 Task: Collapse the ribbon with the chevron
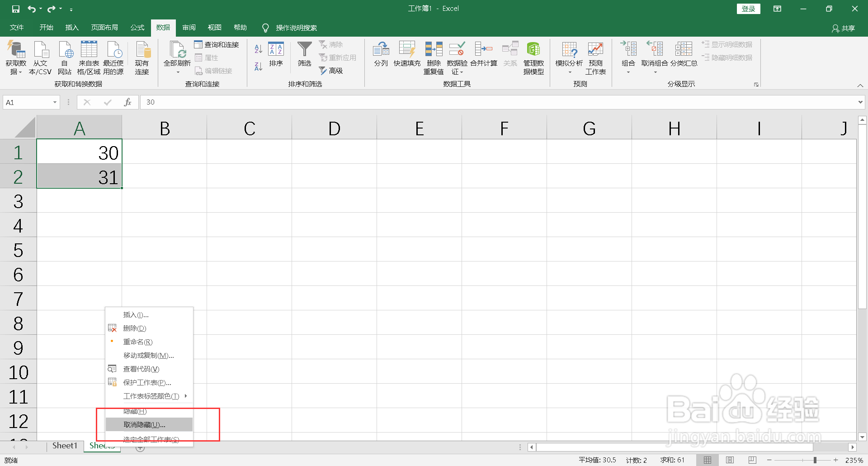(x=860, y=86)
